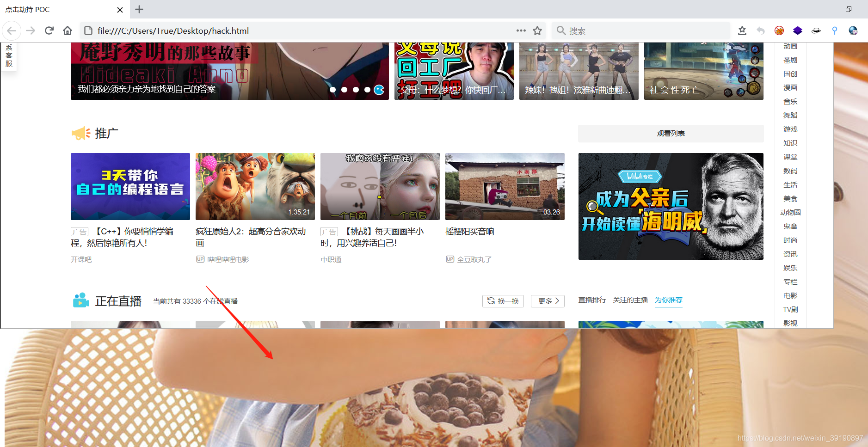868x447 pixels.
Task: Go to 动物圈 in the side navigation
Action: [790, 213]
